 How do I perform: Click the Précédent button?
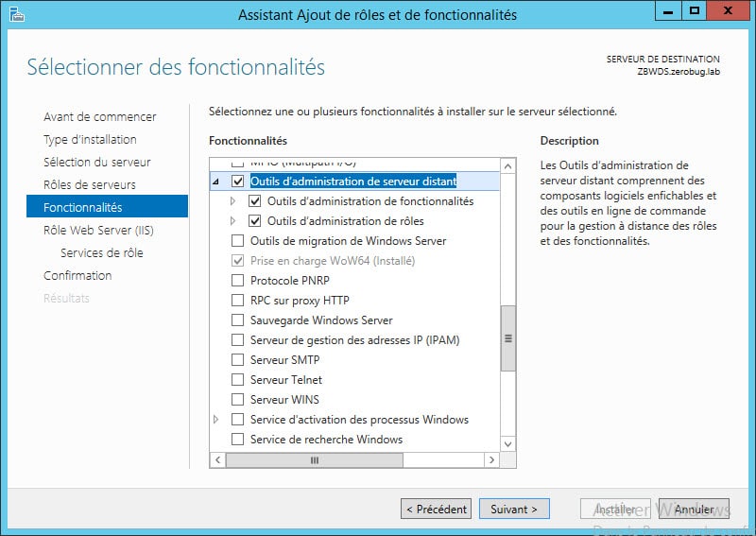click(x=436, y=509)
